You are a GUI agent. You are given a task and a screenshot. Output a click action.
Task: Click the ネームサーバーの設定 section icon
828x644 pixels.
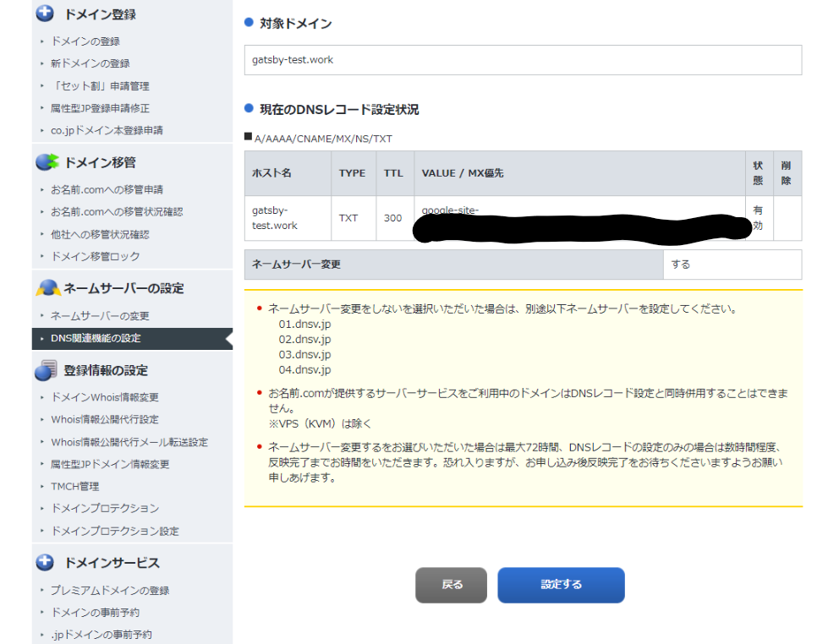click(48, 287)
